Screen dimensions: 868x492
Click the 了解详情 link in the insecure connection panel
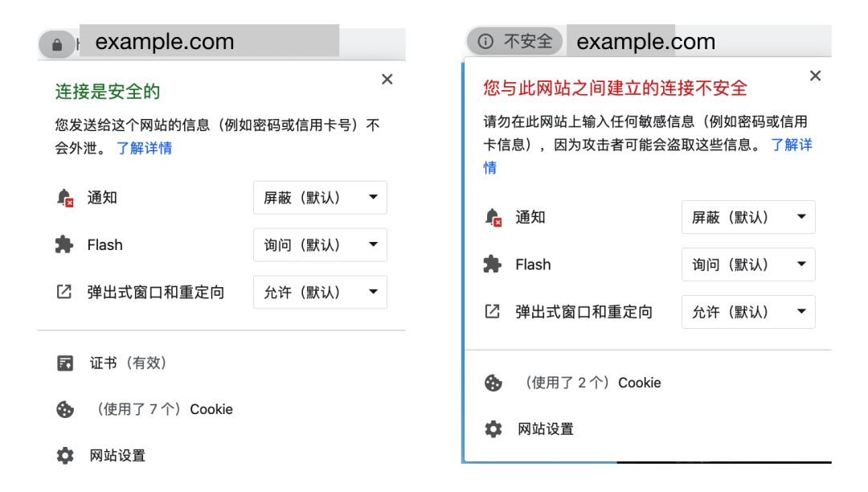click(792, 145)
